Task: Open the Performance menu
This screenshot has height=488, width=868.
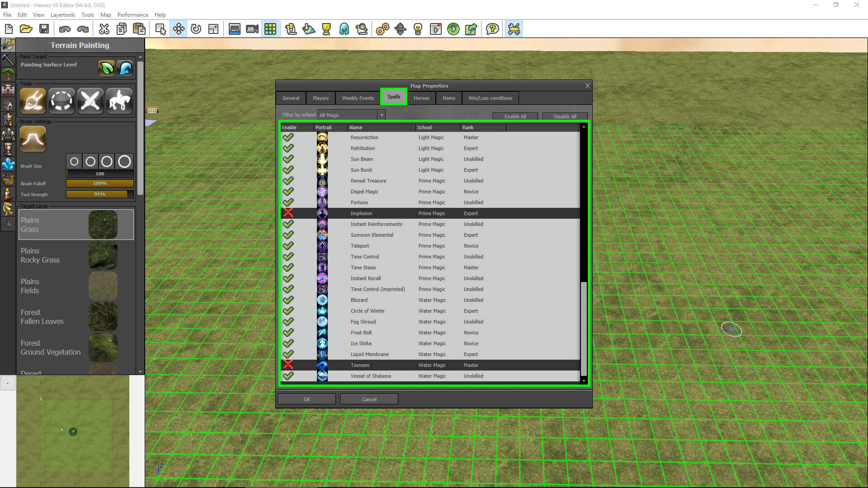Action: (x=133, y=15)
